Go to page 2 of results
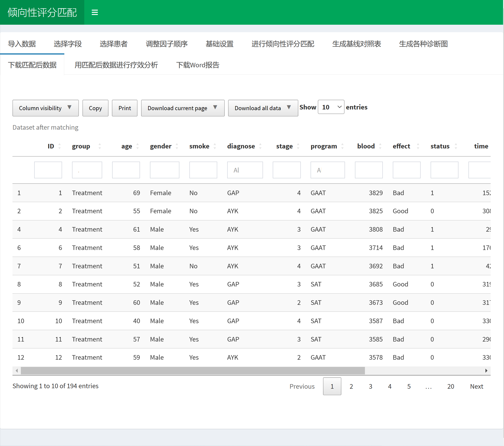Viewport: 504px width, 446px height. pyautogui.click(x=351, y=386)
